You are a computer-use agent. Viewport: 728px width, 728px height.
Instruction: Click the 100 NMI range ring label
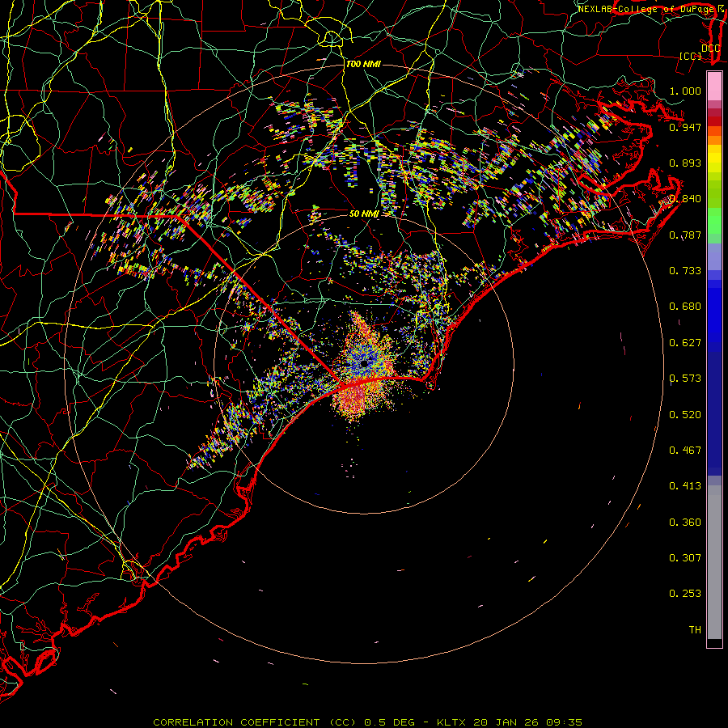pyautogui.click(x=363, y=64)
